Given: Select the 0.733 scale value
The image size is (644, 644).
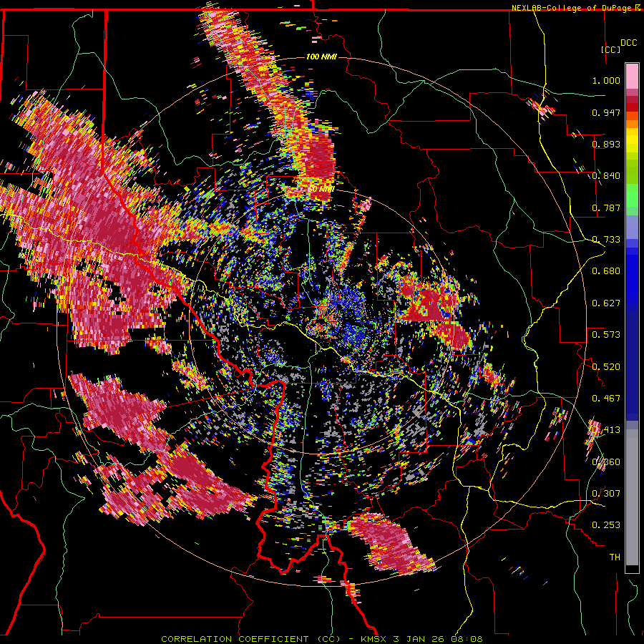Looking at the screenshot, I should [x=606, y=240].
